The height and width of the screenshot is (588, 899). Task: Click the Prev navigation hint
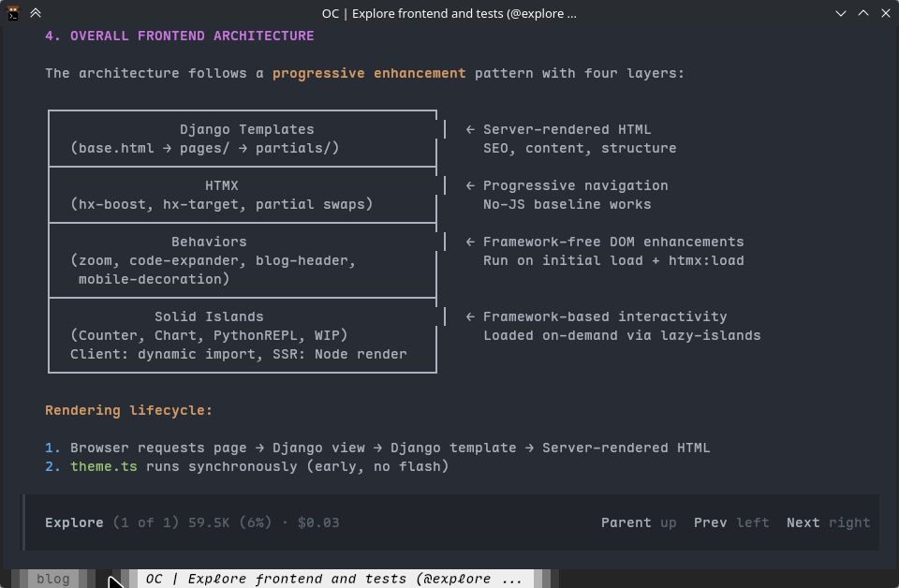pyautogui.click(x=731, y=522)
